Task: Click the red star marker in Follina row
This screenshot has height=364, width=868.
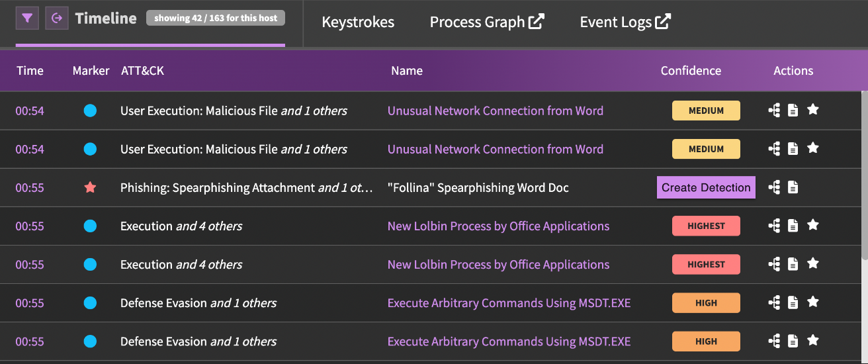Action: tap(91, 188)
